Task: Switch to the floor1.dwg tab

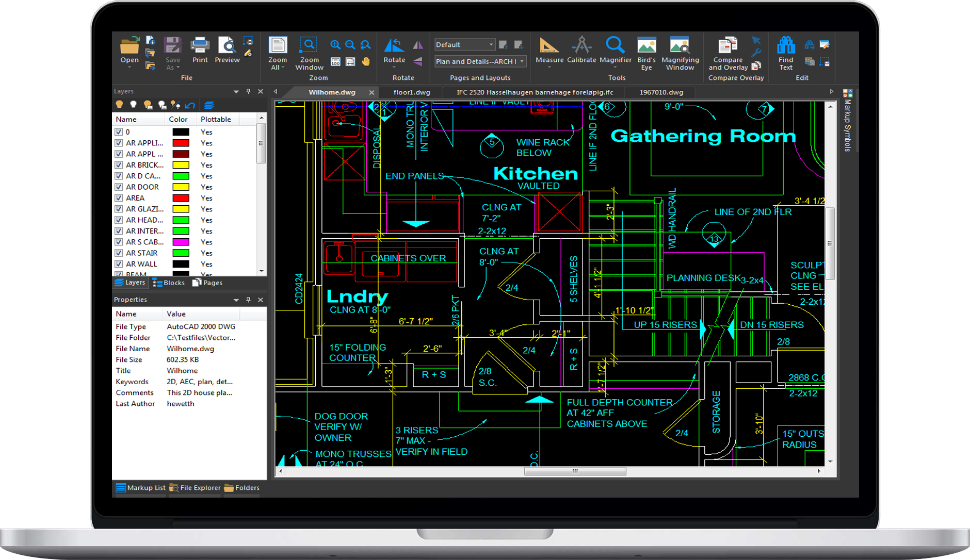Action: click(411, 92)
